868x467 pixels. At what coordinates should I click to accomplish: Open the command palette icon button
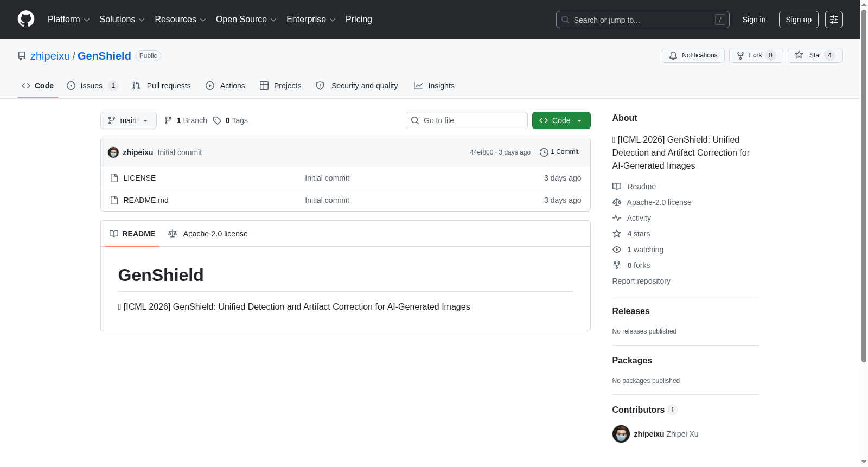[x=833, y=20]
